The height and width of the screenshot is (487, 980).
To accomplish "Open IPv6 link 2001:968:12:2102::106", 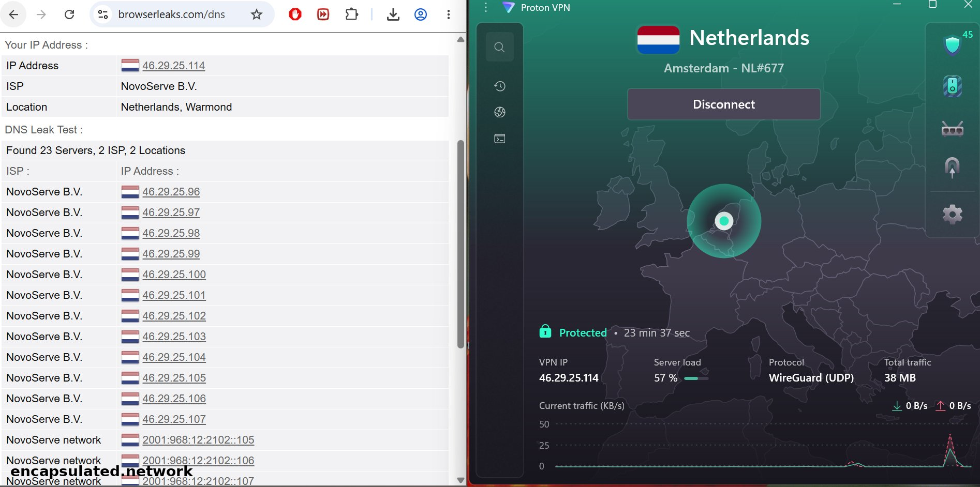I will (199, 461).
